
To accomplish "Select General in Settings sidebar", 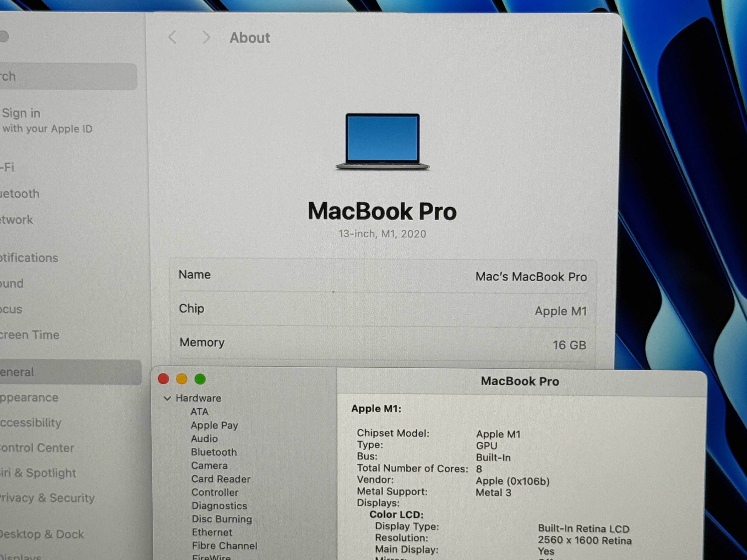I will coord(71,372).
